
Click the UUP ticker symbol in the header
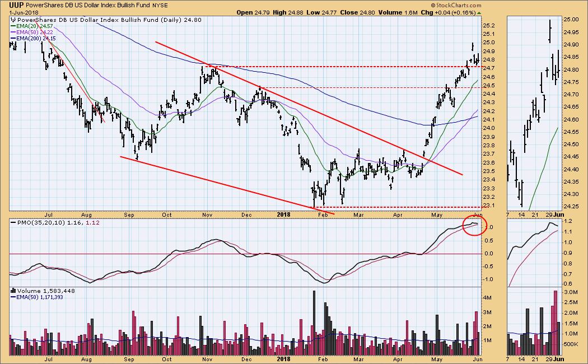[16, 5]
